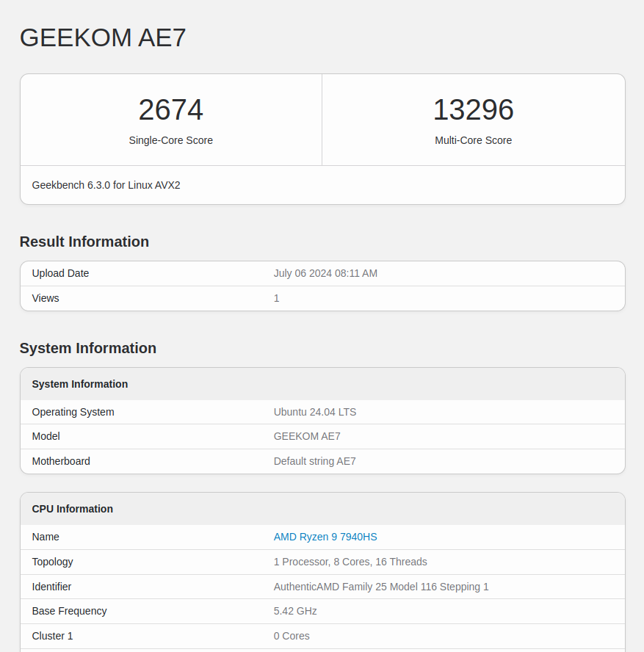Click the Single-Core Score label

tap(171, 140)
